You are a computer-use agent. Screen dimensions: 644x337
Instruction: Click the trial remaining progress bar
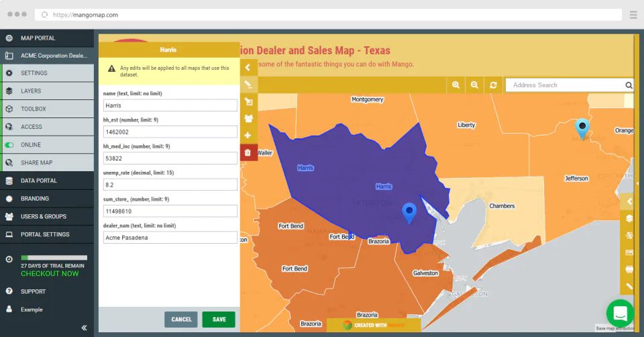point(54,258)
